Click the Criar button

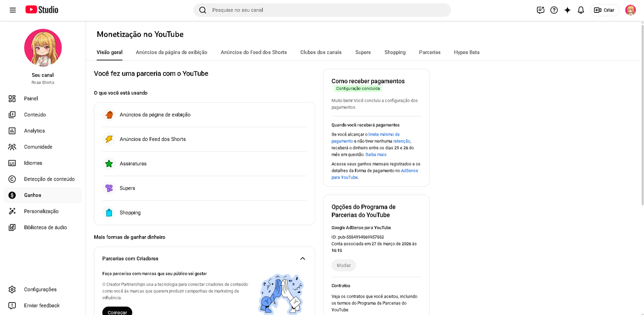click(605, 10)
